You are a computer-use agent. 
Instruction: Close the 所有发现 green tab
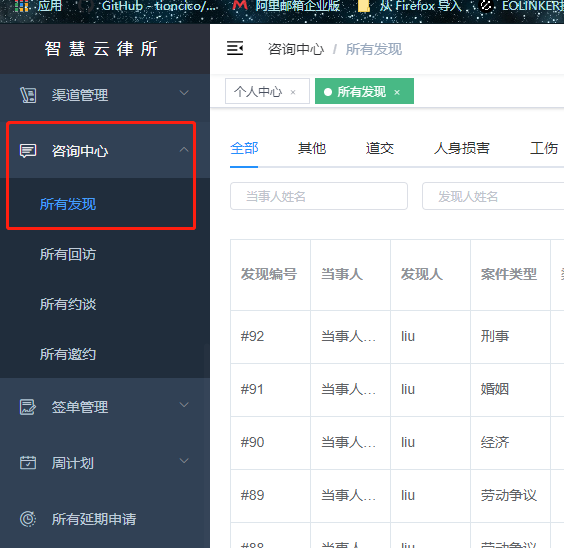pos(397,92)
